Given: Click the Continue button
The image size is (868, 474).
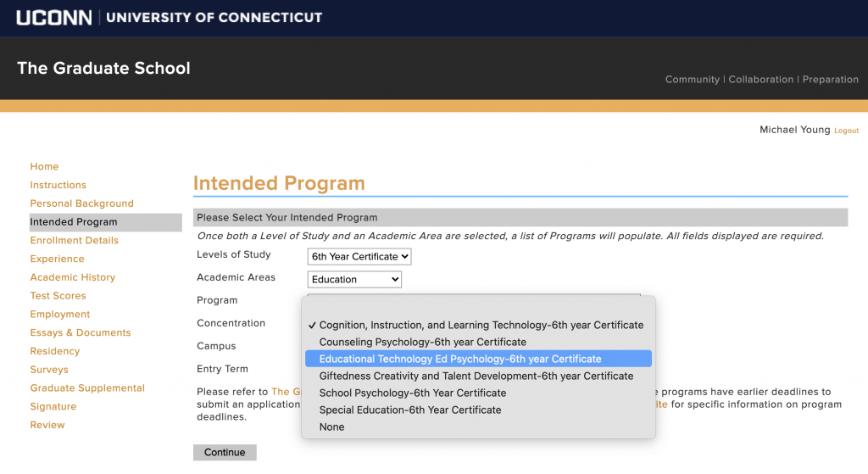Looking at the screenshot, I should (225, 453).
